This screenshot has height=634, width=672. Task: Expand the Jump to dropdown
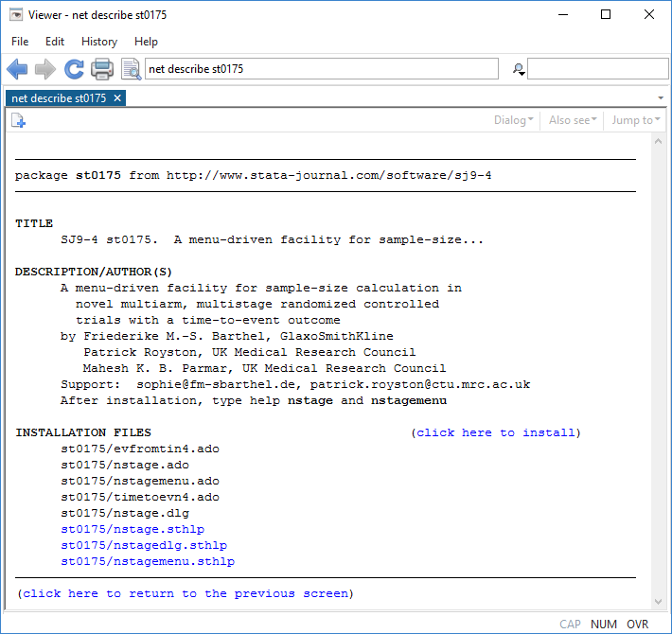pos(636,120)
